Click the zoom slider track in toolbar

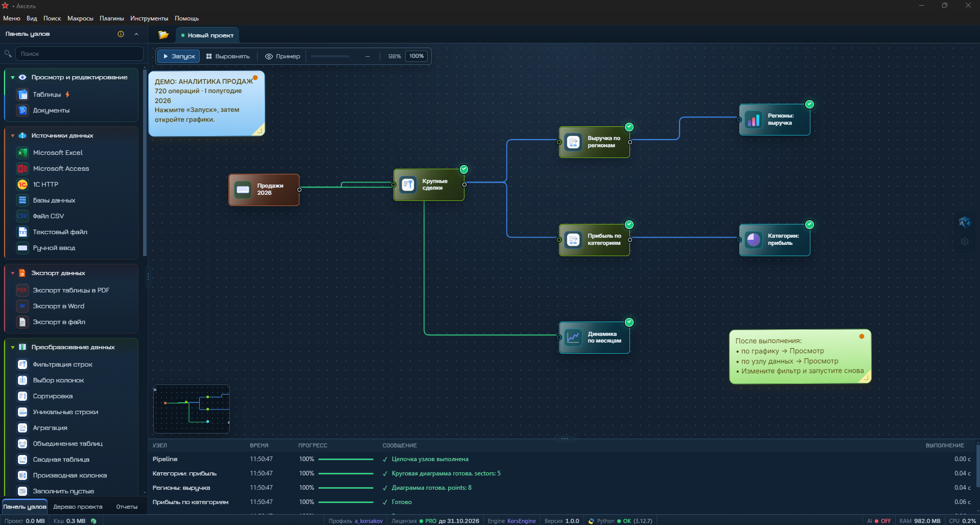pyautogui.click(x=330, y=56)
